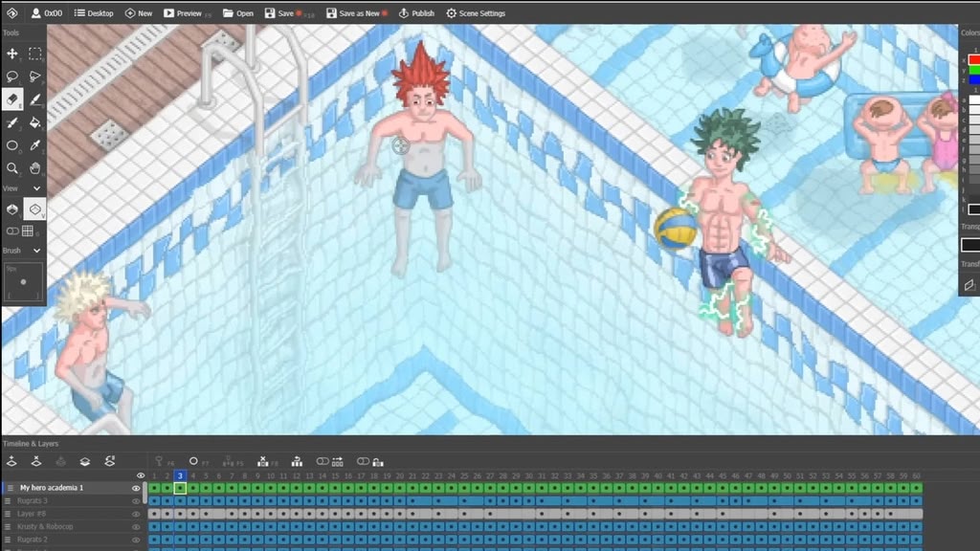The height and width of the screenshot is (551, 980).
Task: Select the Ellipse shape tool
Action: point(11,145)
